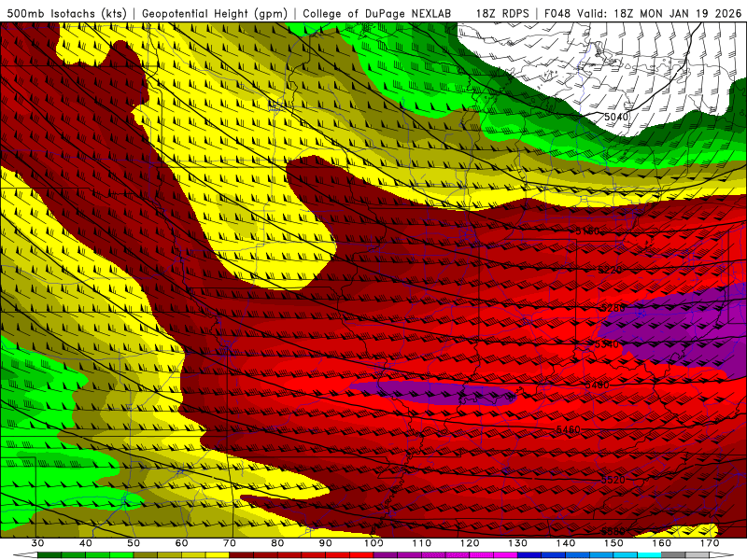
Task: Click the 30 kt value on color scale
Action: coord(37,543)
